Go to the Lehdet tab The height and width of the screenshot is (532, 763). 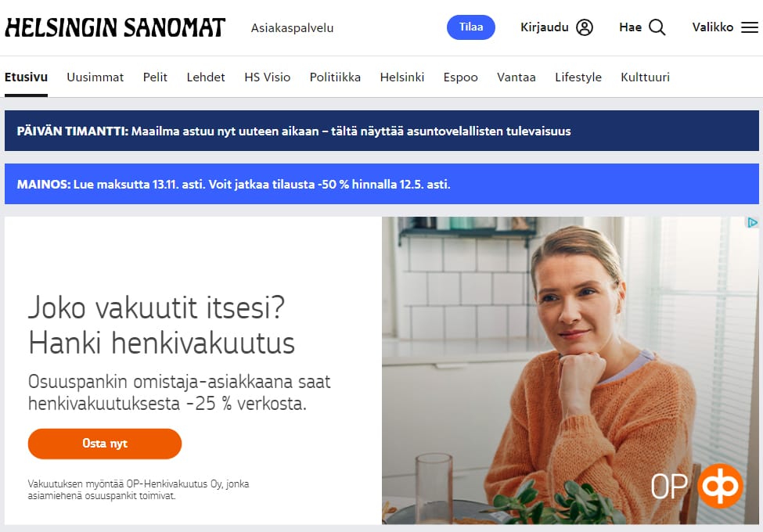206,77
